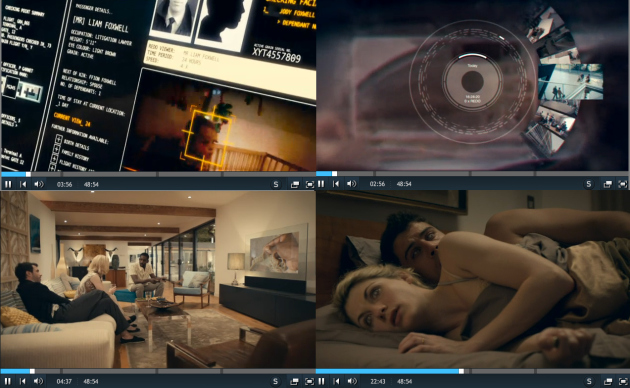Click the eye interface video frame top-right
The image size is (630, 388).
tap(473, 85)
